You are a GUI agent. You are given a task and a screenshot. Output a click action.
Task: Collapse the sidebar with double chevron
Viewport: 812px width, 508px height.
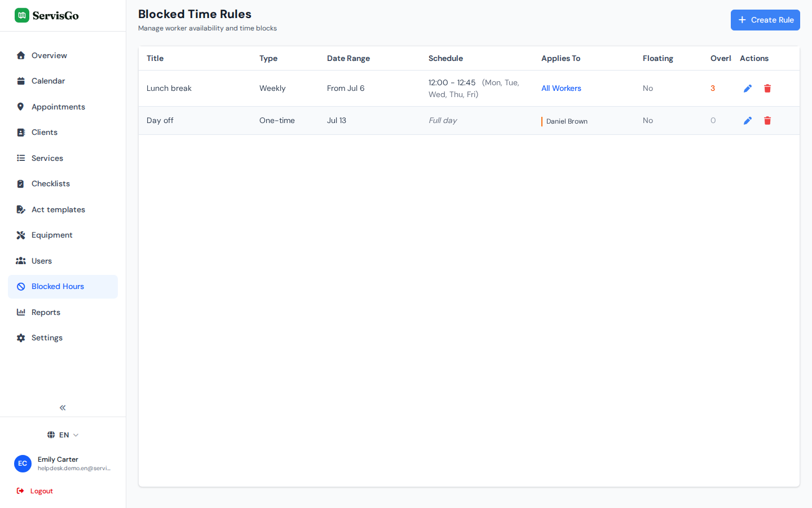click(x=63, y=408)
